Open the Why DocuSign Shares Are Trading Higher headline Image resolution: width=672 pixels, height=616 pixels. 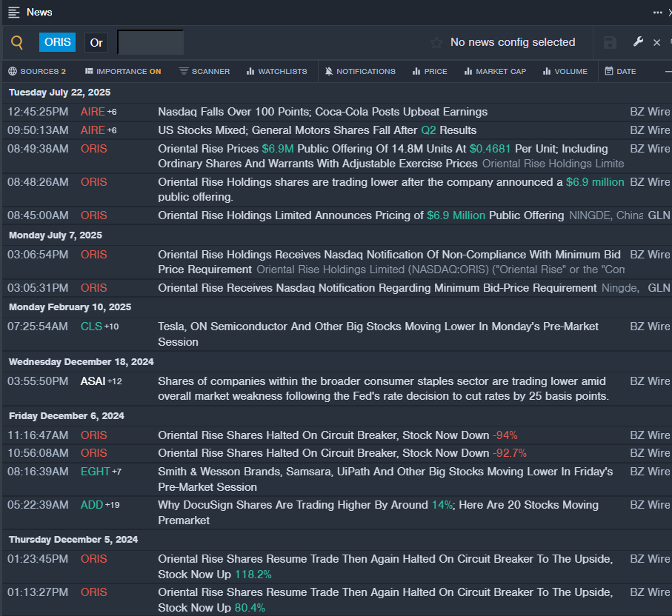379,513
